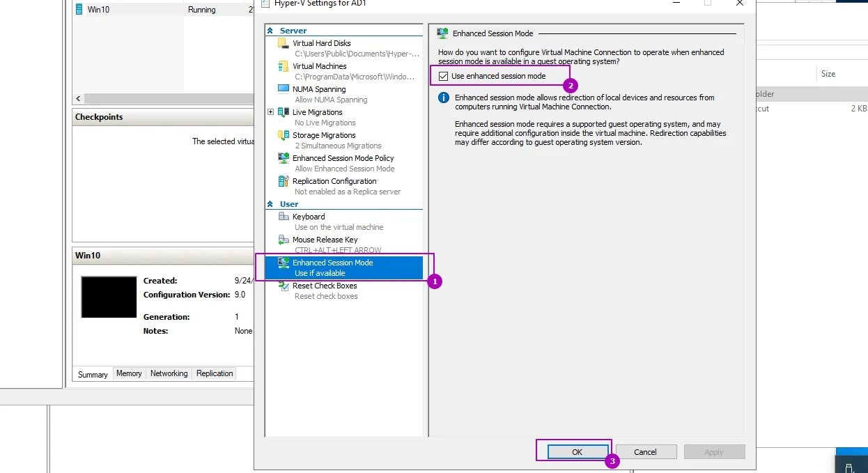Screen dimensions: 868x473
Task: Click the Hyper-V Settings title bar icon
Action: 264,3
